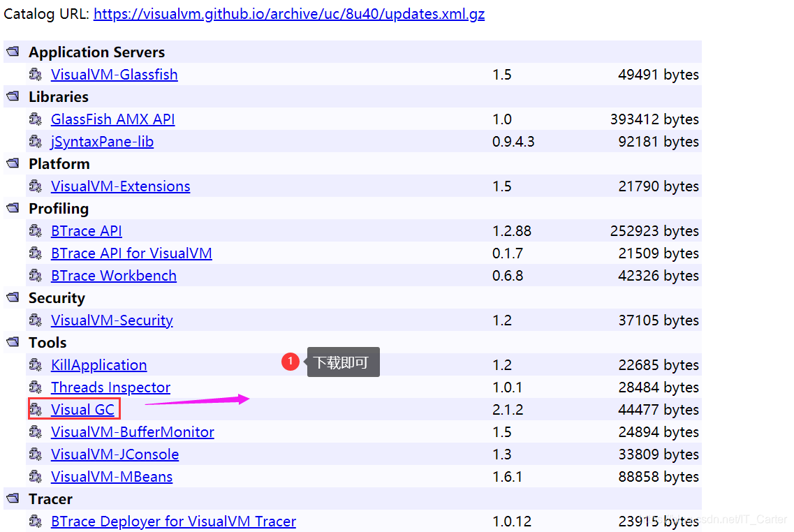This screenshot has width=794, height=532.
Task: Open the VisualVM-BufferMonitor link
Action: click(133, 431)
